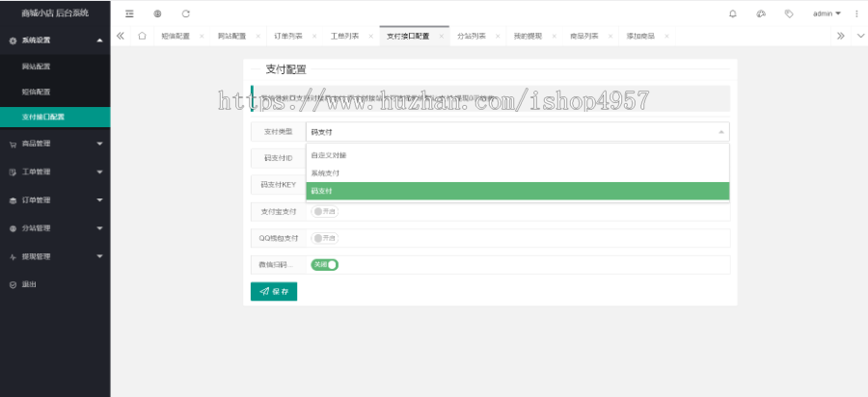The height and width of the screenshot is (397, 868).
Task: Switch to the 短信配置 tab
Action: coord(175,37)
